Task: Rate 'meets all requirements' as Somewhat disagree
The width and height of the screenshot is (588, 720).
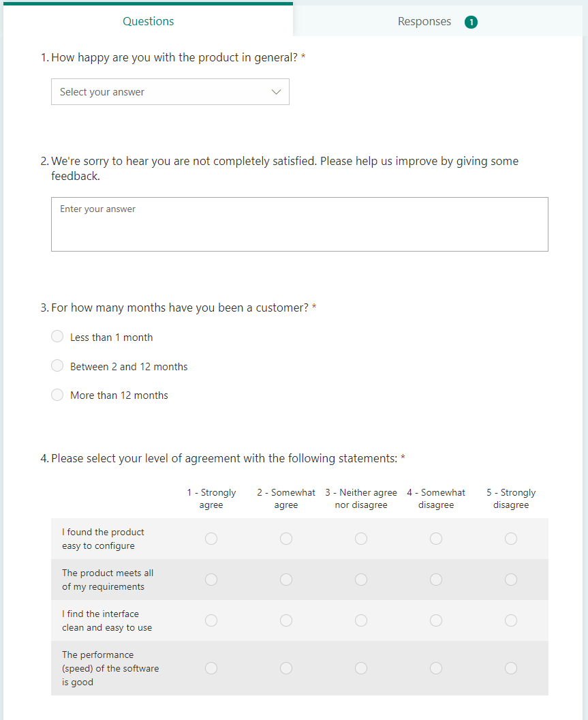Action: (x=436, y=580)
